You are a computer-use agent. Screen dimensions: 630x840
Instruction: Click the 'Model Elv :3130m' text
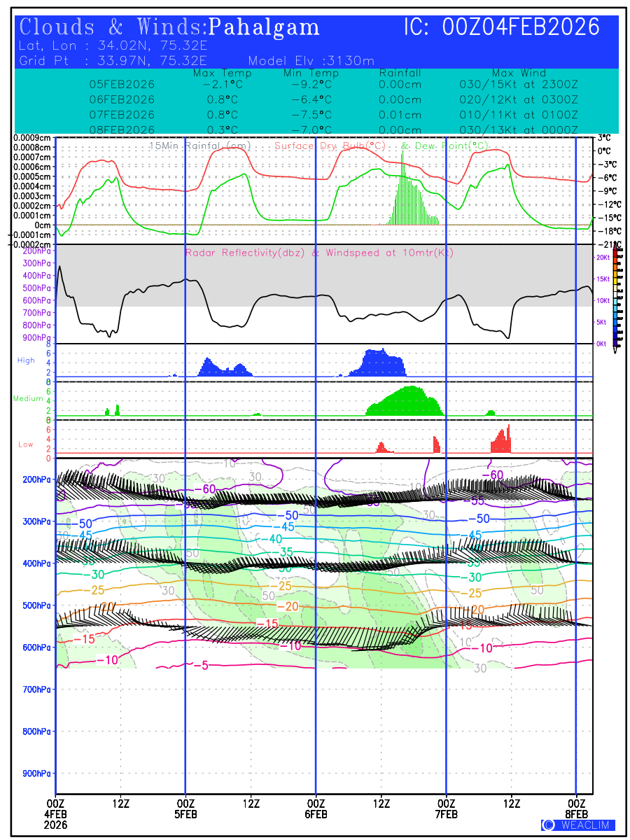coord(311,60)
